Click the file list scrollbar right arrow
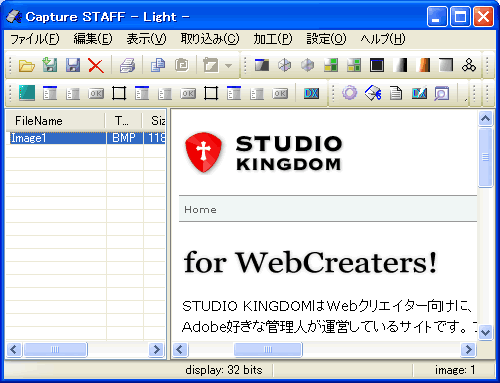Viewport: 500px width, 383px height. [156, 350]
